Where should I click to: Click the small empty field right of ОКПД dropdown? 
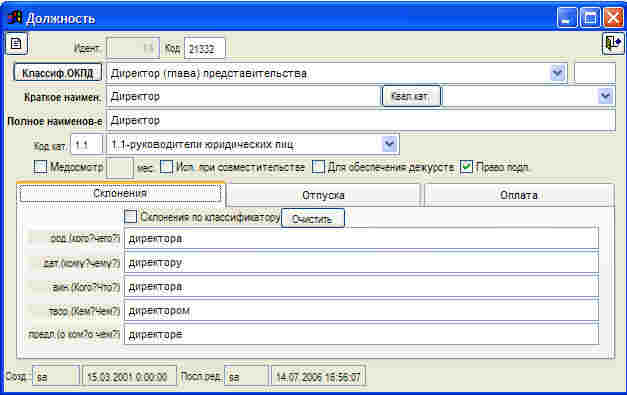pyautogui.click(x=595, y=73)
